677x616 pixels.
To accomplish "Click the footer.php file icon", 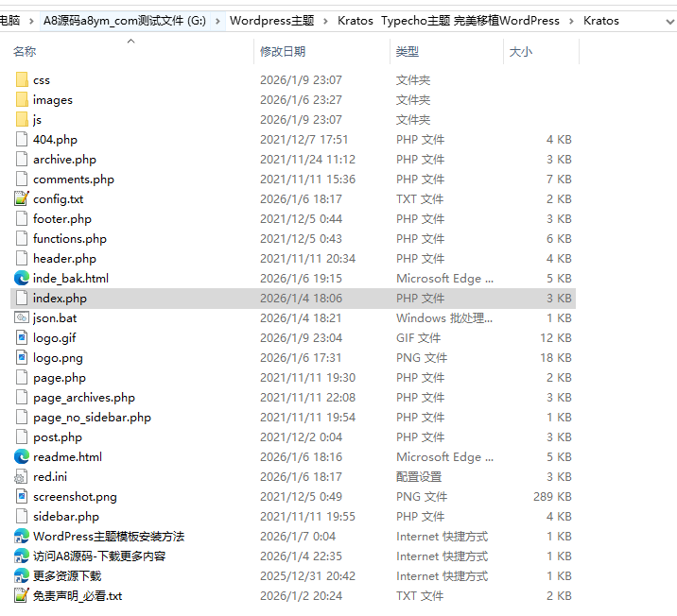I will tap(22, 218).
